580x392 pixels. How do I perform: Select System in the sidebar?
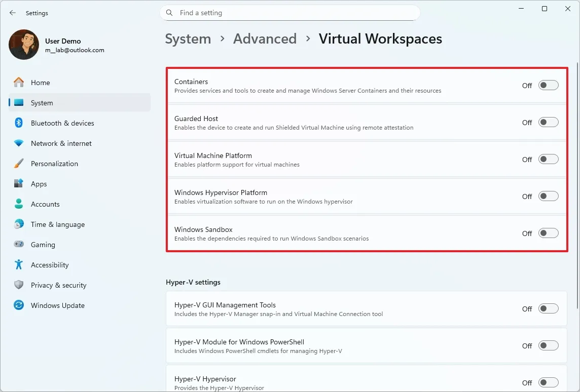(42, 102)
